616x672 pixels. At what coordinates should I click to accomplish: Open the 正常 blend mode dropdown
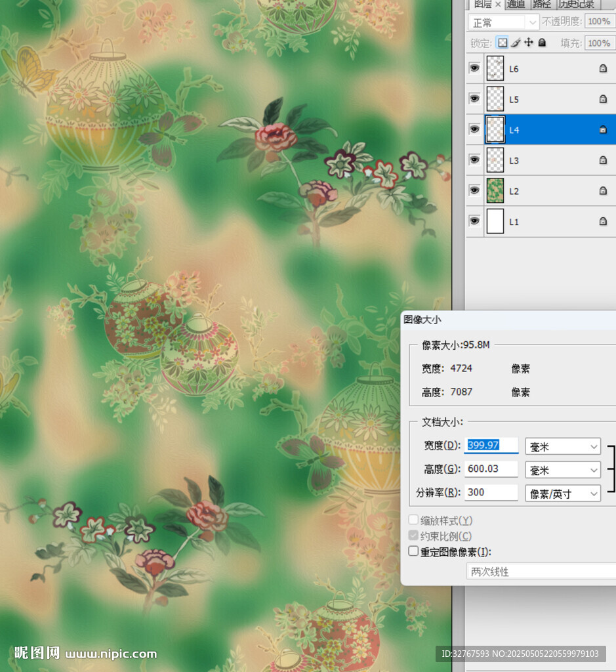pyautogui.click(x=503, y=22)
